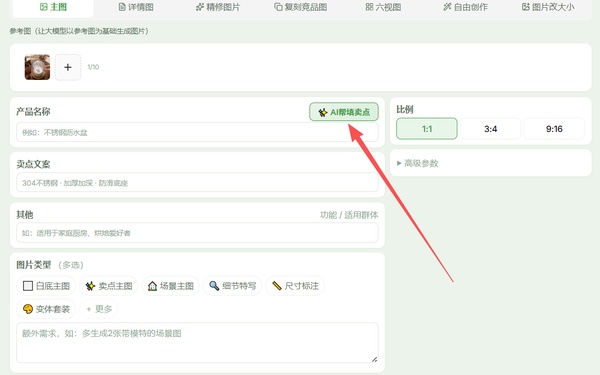Toggle the 变体套装 image type
Screen dimensions: 600x375
click(x=46, y=309)
